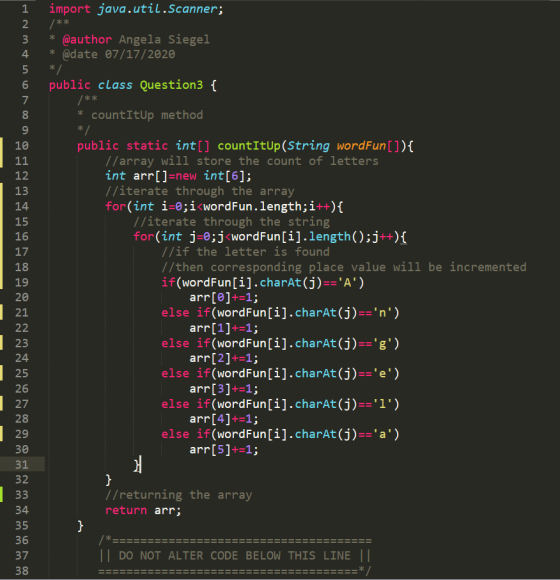Click line number 6 in the gutter
560x580 pixels.
click(x=25, y=85)
